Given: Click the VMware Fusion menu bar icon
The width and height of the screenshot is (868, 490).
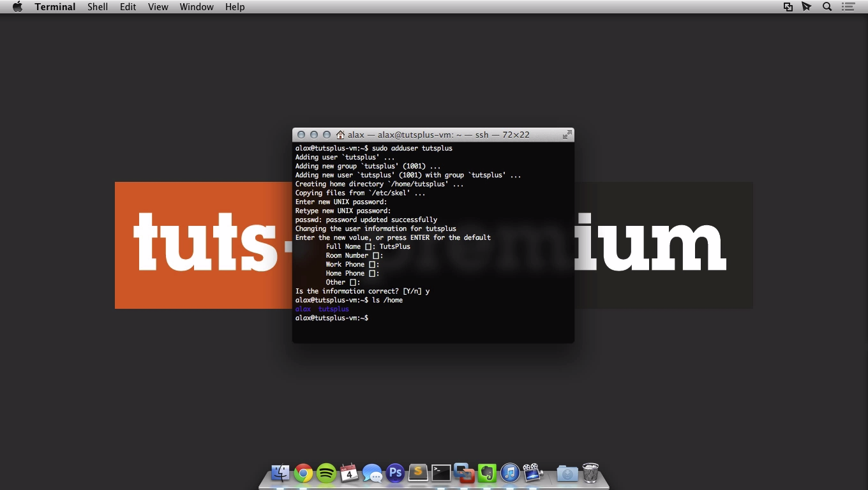Looking at the screenshot, I should pyautogui.click(x=788, y=7).
